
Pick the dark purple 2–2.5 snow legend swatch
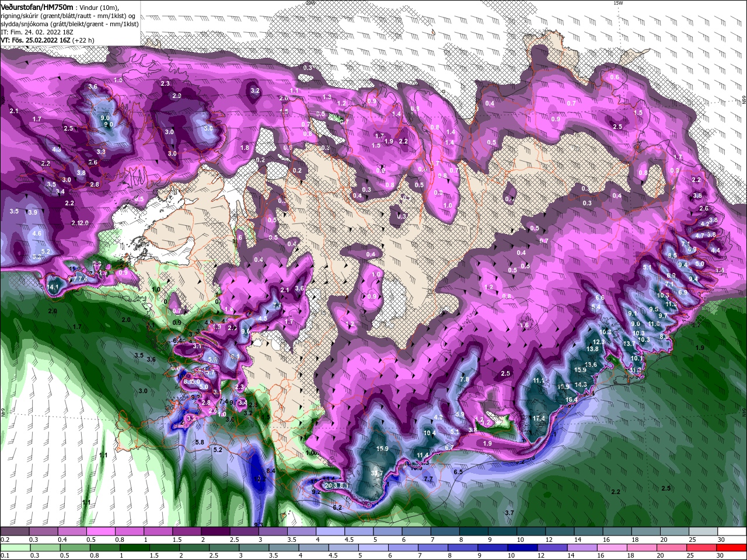[x=215, y=531]
